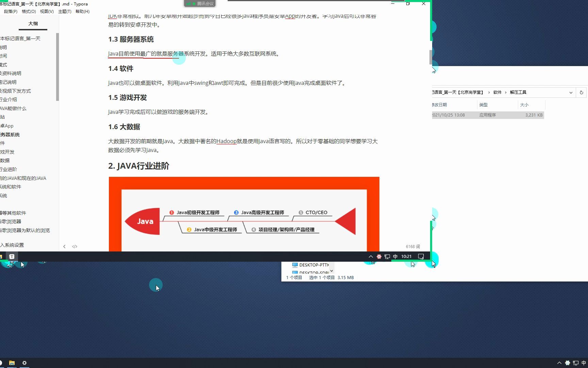Viewport: 588px width, 368px height.
Task: Click the 6168 词 word count
Action: (x=413, y=246)
